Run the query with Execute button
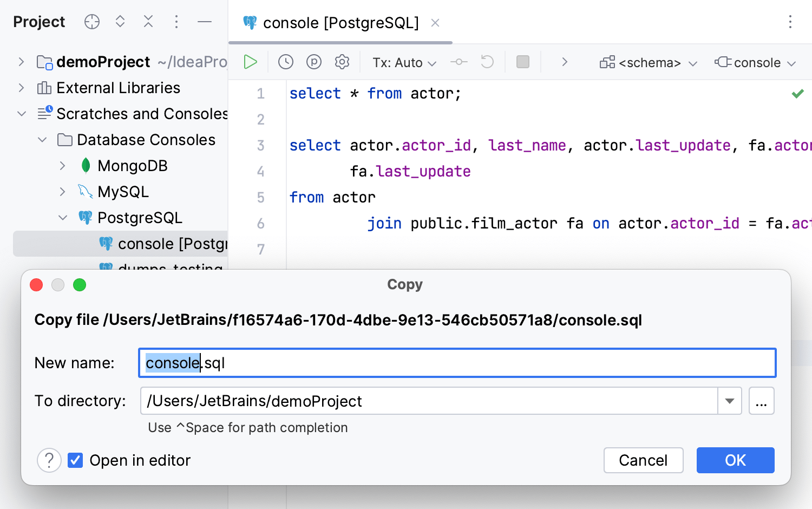Screen dimensions: 812x509 250,62
